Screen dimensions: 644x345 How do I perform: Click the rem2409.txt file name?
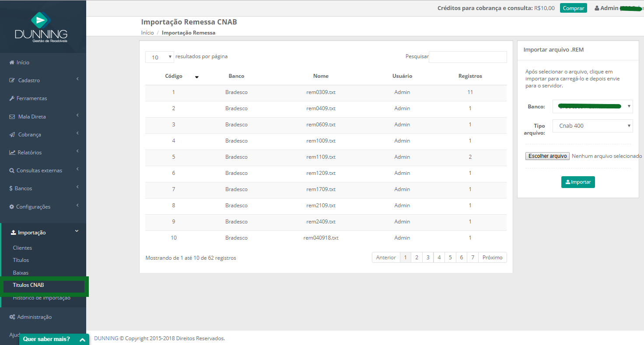[x=321, y=222]
